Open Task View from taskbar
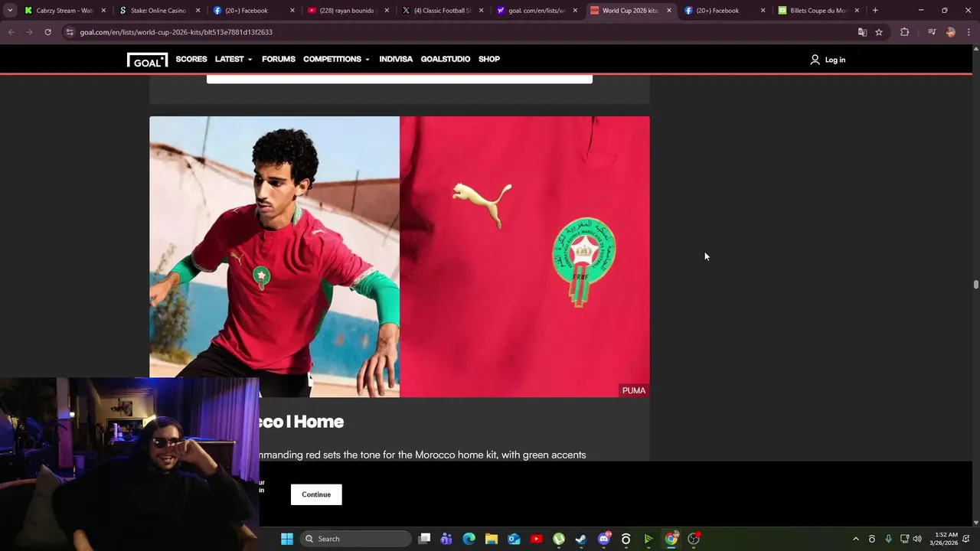This screenshot has width=980, height=551. click(x=425, y=539)
